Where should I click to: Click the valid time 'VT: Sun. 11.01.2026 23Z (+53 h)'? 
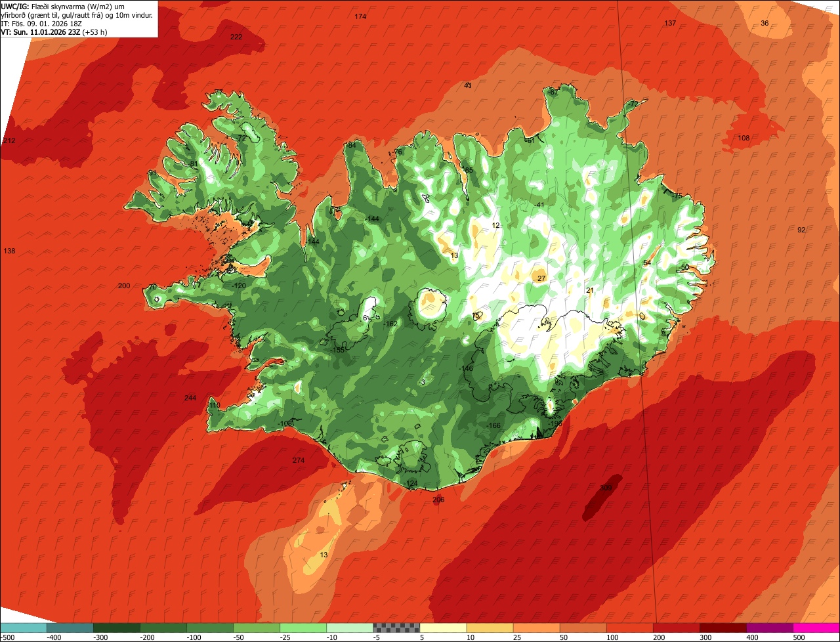click(54, 32)
